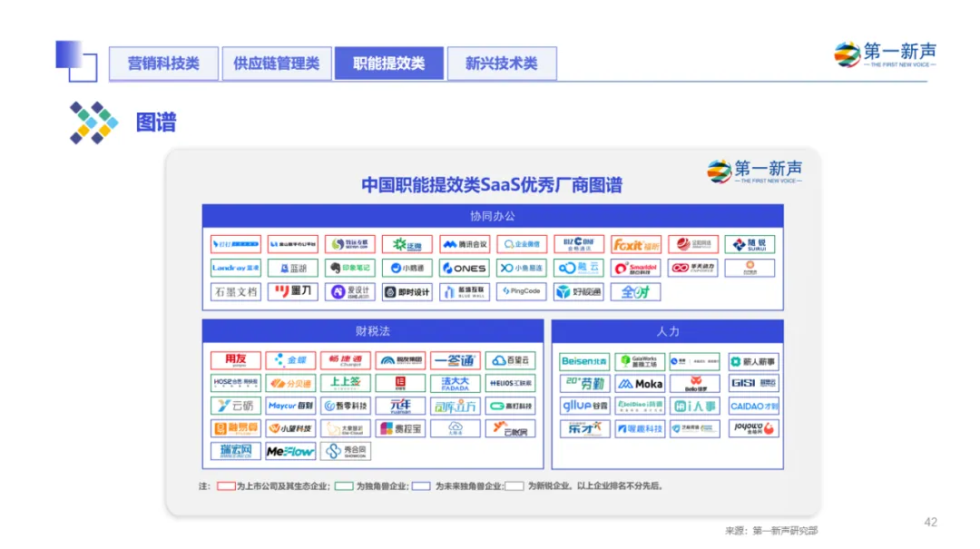Select the MeFlow logo tile
The image size is (980, 549).
pyautogui.click(x=290, y=451)
